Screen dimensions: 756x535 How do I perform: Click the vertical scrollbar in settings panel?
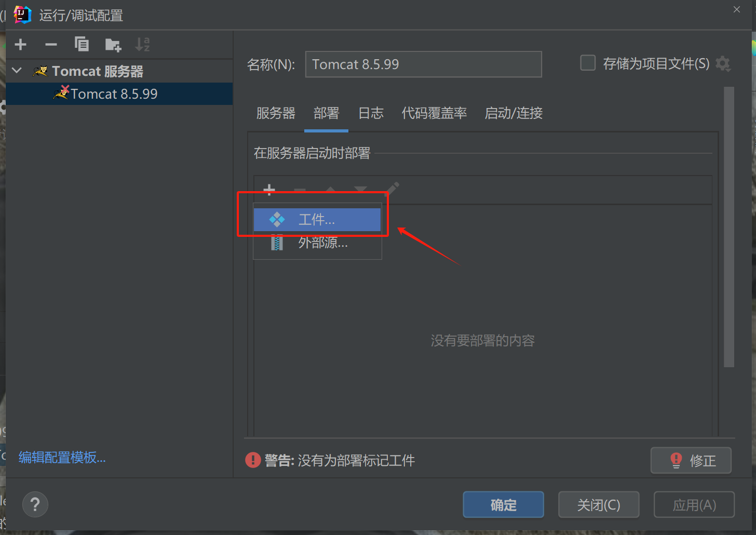(729, 227)
